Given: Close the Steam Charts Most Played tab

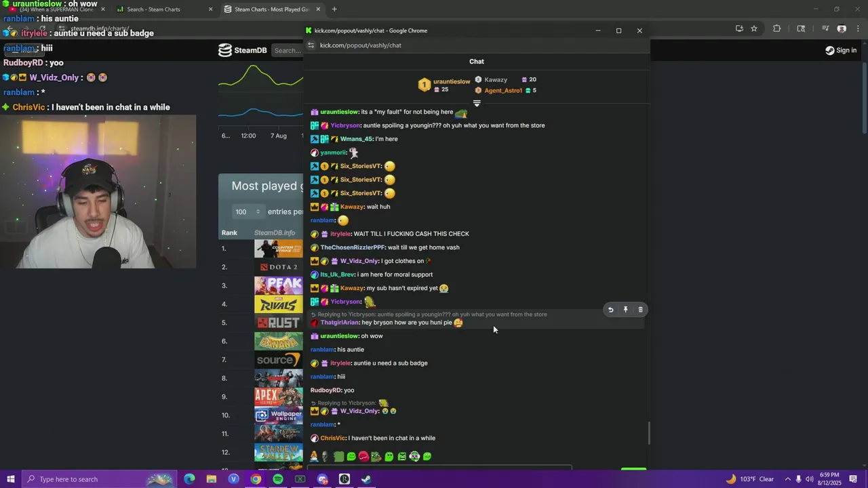Looking at the screenshot, I should (x=318, y=9).
